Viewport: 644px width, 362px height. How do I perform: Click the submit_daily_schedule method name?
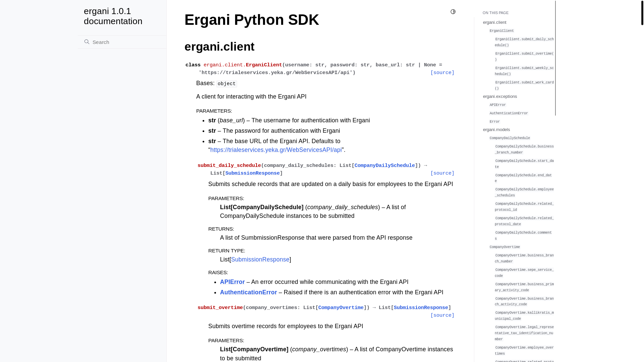coord(229,166)
